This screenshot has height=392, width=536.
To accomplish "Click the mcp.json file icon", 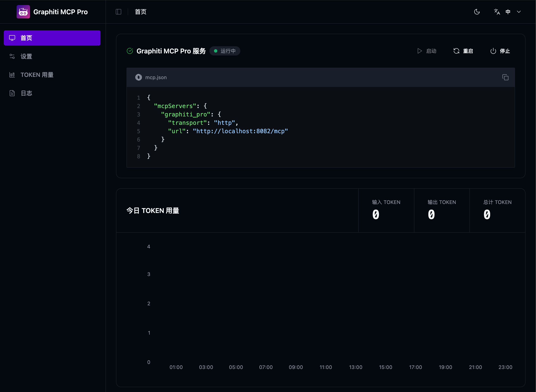I will [139, 77].
